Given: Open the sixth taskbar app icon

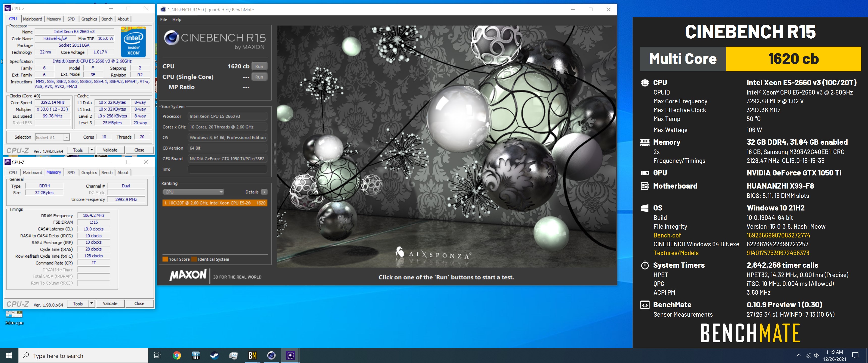Looking at the screenshot, I should 271,356.
